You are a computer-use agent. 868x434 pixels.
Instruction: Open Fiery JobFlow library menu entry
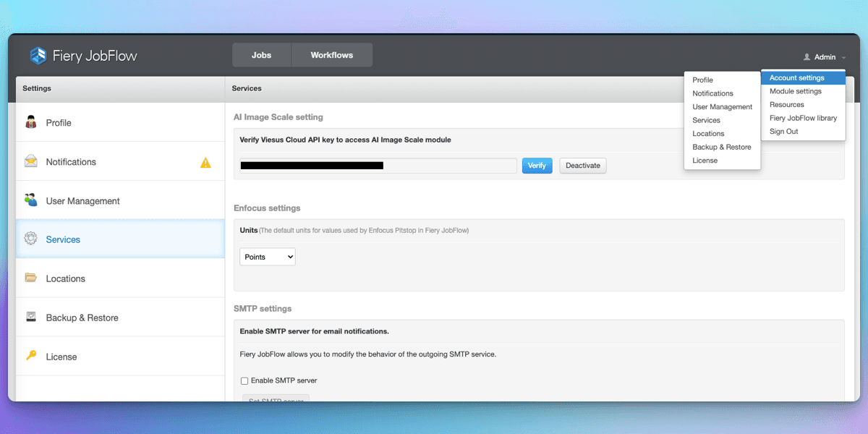tap(803, 118)
